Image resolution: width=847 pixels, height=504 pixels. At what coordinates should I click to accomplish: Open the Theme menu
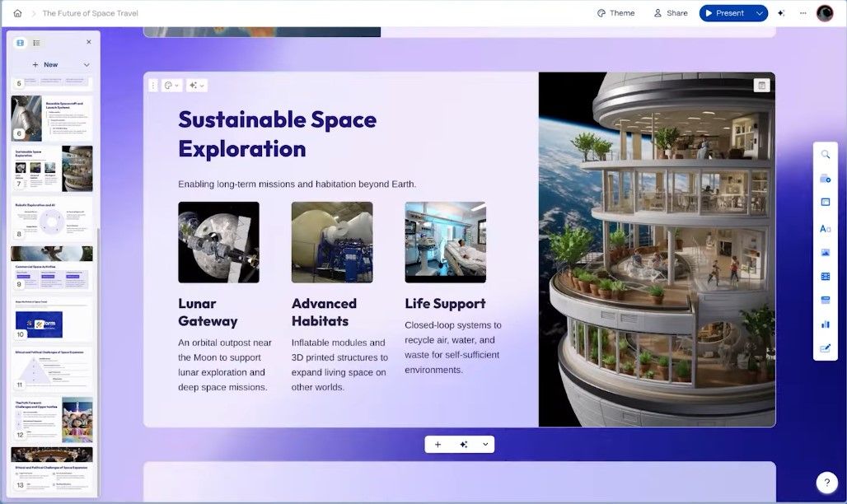click(615, 13)
